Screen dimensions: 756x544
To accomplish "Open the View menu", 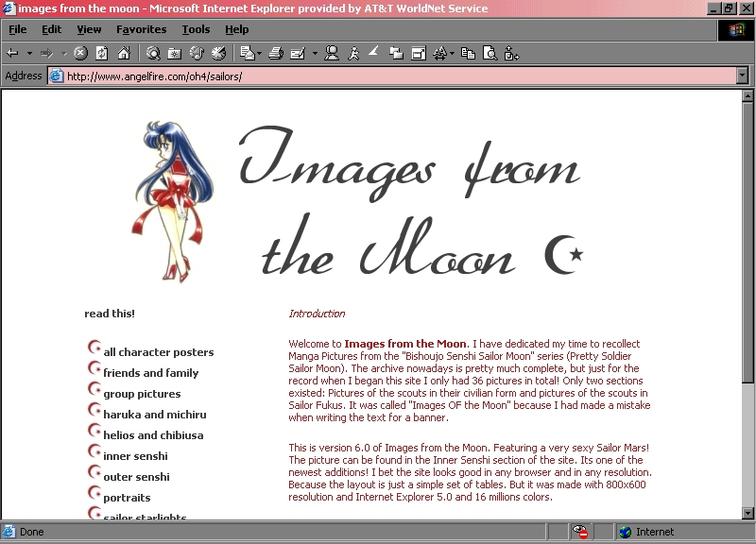I will coord(89,29).
